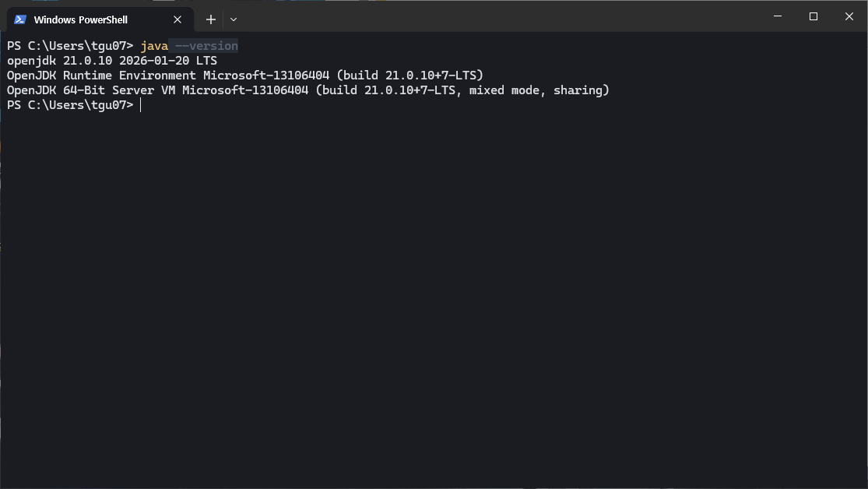This screenshot has height=489, width=868.
Task: Close the terminal window
Action: (849, 16)
